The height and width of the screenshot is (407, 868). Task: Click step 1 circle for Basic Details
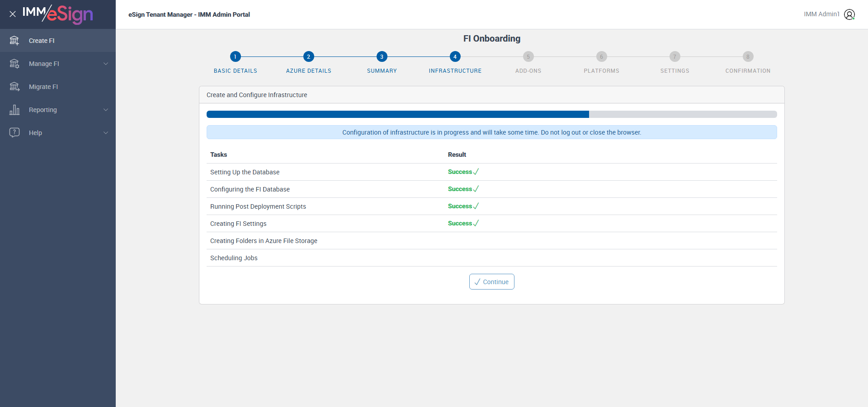tap(235, 56)
